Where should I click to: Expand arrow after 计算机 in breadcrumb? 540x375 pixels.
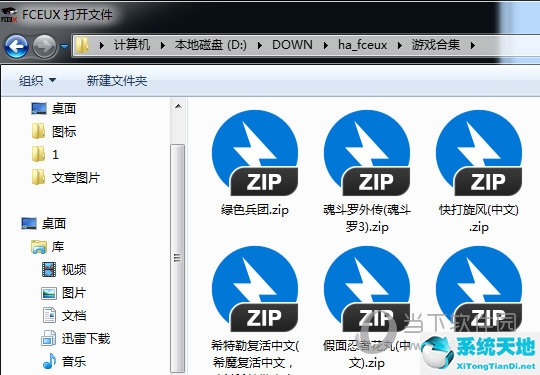(163, 45)
